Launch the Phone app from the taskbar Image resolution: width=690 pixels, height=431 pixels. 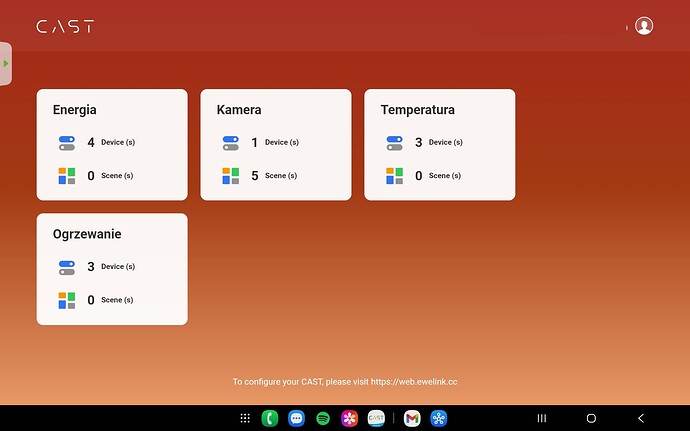(x=270, y=418)
